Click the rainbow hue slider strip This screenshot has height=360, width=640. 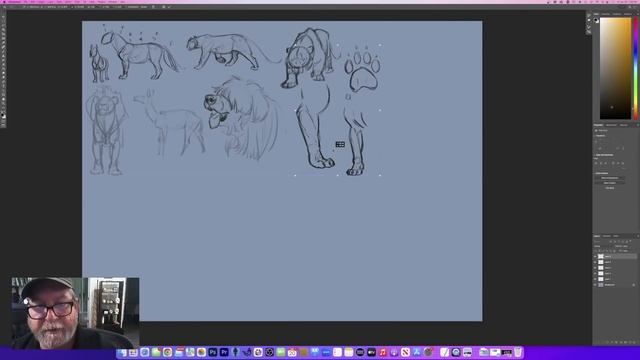pyautogui.click(x=636, y=68)
